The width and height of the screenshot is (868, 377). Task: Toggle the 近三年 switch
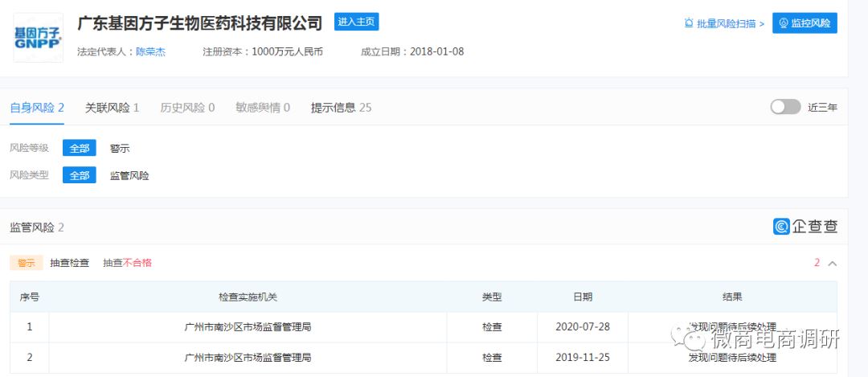(x=785, y=108)
